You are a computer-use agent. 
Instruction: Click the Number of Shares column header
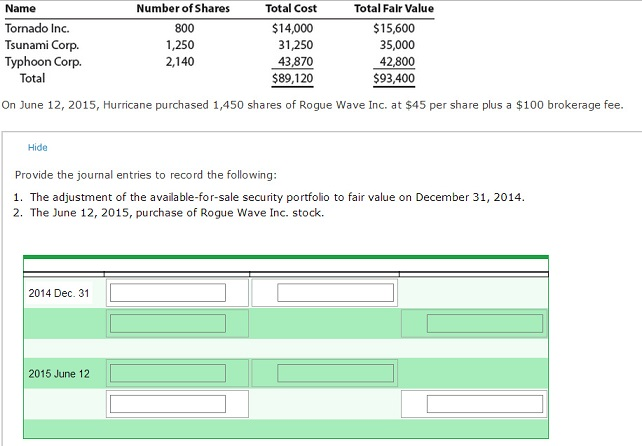coord(183,9)
